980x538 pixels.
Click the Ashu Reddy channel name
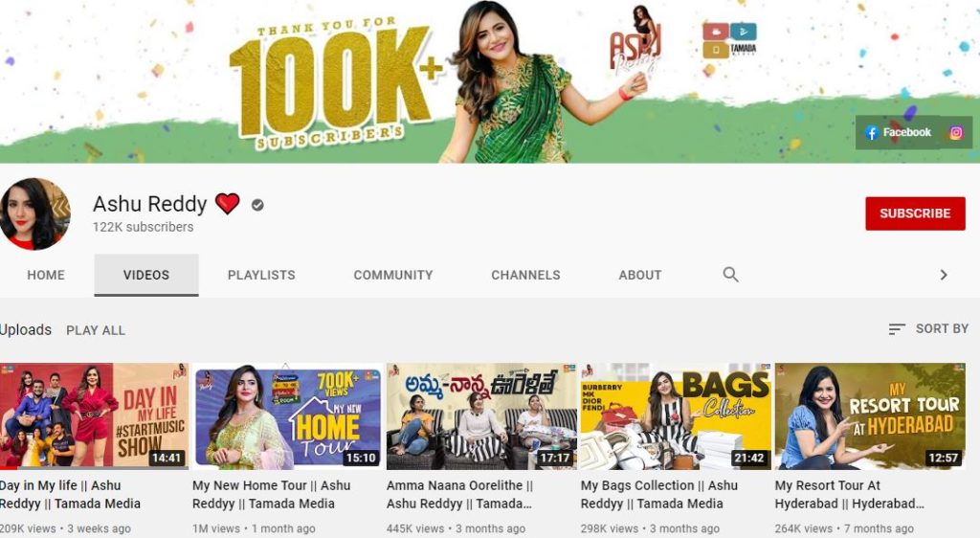tap(150, 204)
